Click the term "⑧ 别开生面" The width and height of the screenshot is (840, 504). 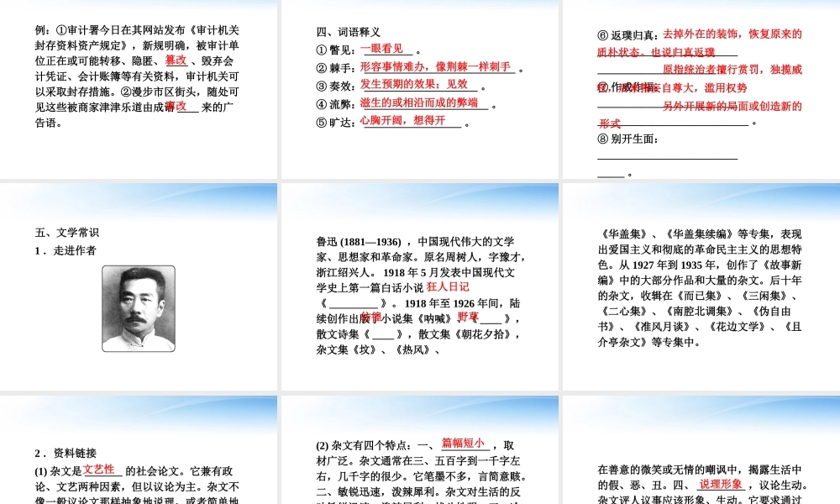coord(627,139)
